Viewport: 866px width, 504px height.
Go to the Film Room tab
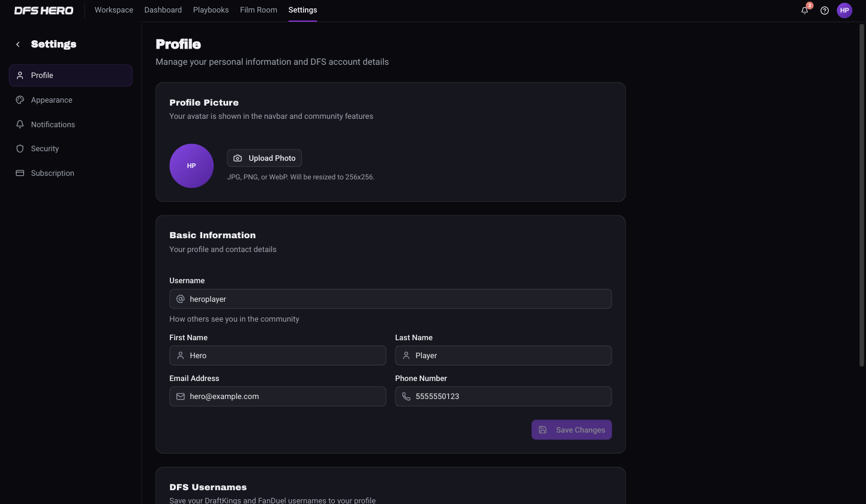point(259,10)
